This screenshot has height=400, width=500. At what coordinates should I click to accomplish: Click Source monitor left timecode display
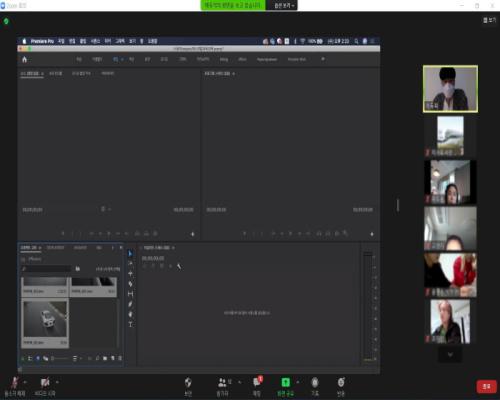click(32, 210)
